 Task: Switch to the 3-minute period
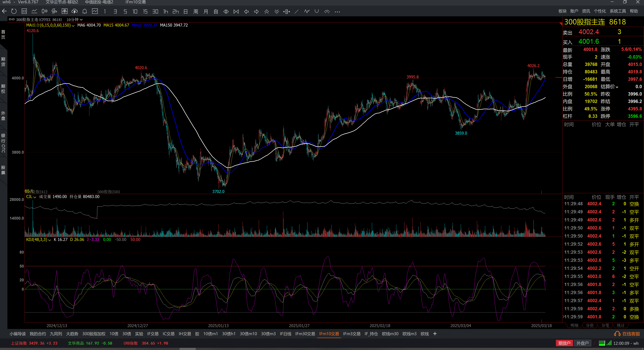click(115, 11)
